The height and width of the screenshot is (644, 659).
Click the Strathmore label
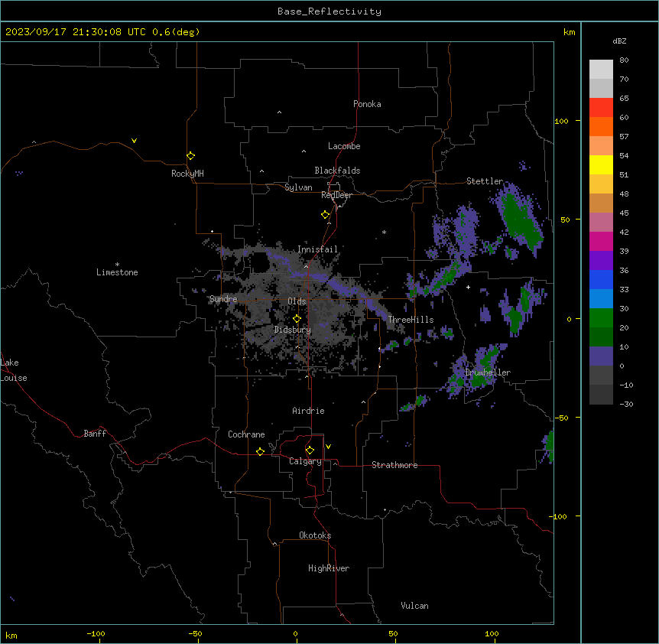click(x=394, y=465)
